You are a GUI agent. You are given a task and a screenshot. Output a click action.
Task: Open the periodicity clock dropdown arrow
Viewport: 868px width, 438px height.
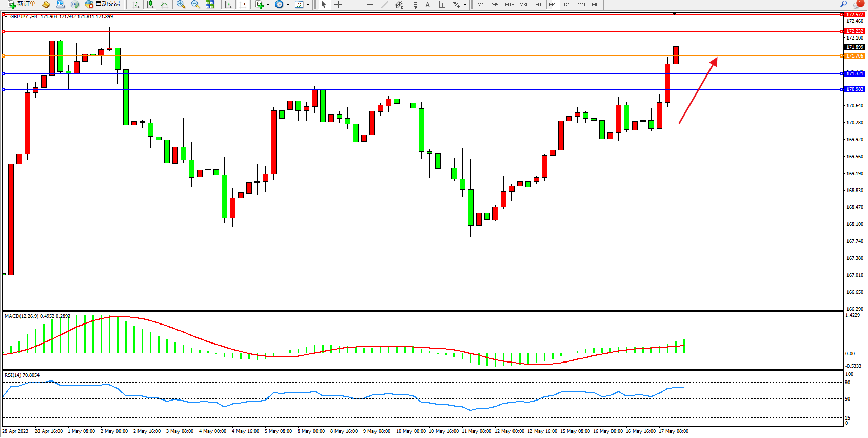point(288,5)
